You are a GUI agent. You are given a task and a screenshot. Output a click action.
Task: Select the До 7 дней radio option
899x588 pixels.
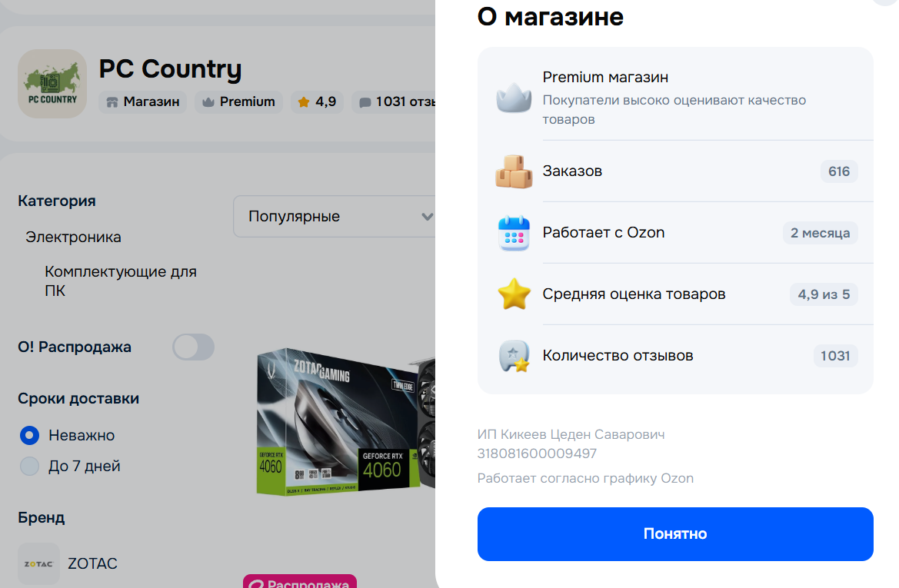tap(29, 467)
